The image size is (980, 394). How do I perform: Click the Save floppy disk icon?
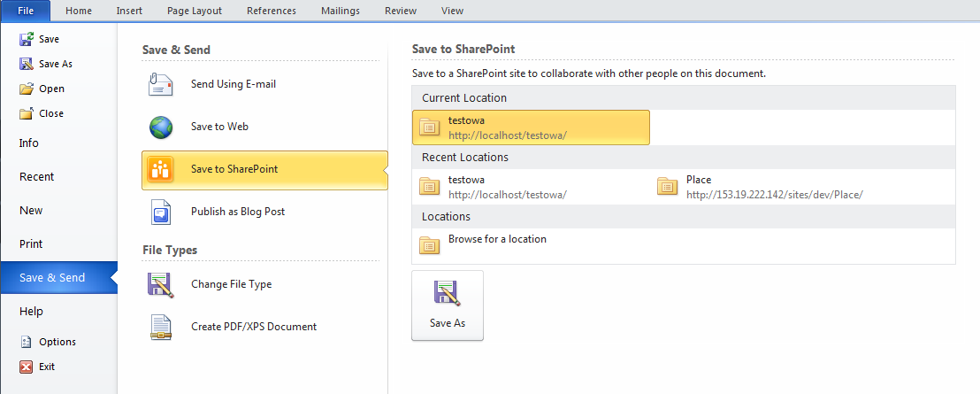click(x=27, y=39)
